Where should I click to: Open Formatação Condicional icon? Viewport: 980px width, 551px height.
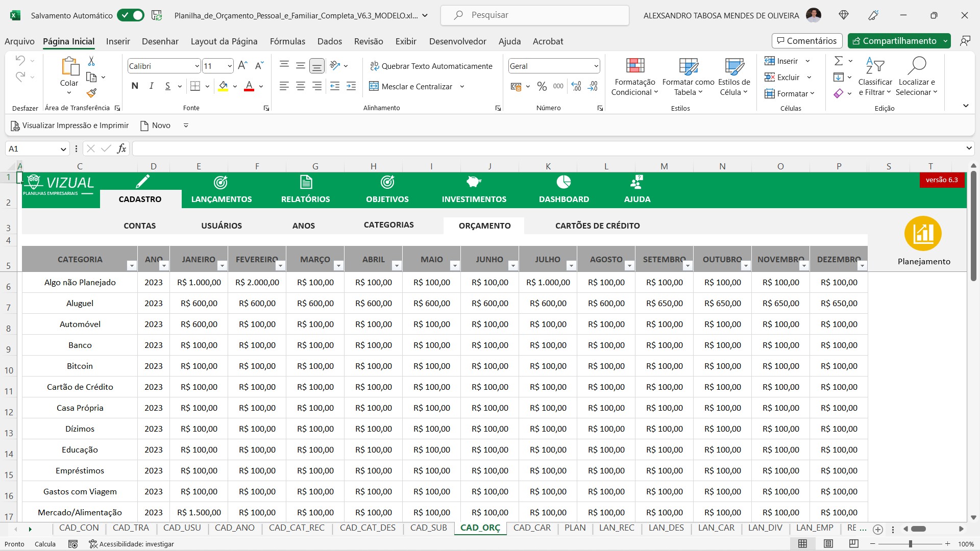click(x=635, y=66)
